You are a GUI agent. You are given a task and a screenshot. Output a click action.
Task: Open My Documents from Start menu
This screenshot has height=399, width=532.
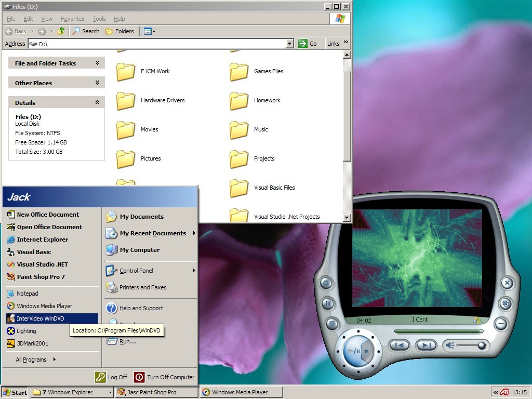(151, 217)
